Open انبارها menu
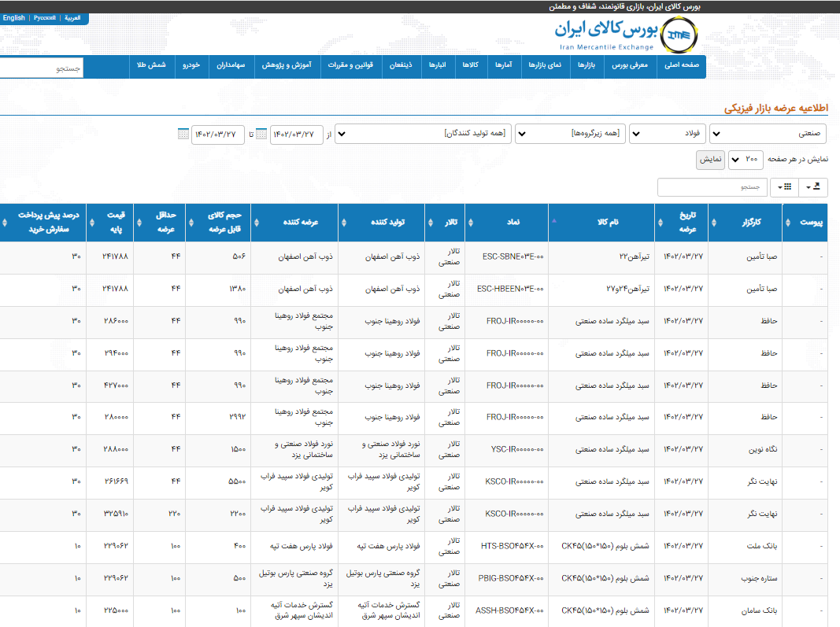840x627 pixels. tap(437, 65)
